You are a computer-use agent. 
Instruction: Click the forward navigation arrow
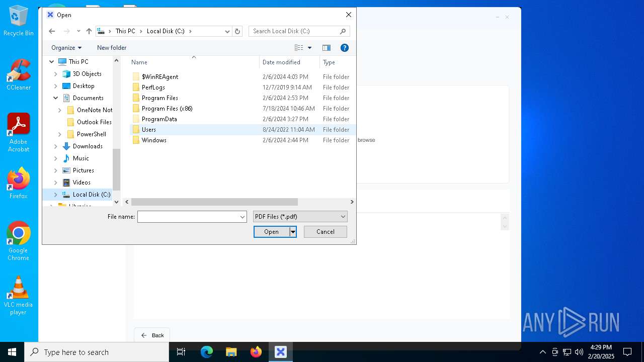(66, 31)
